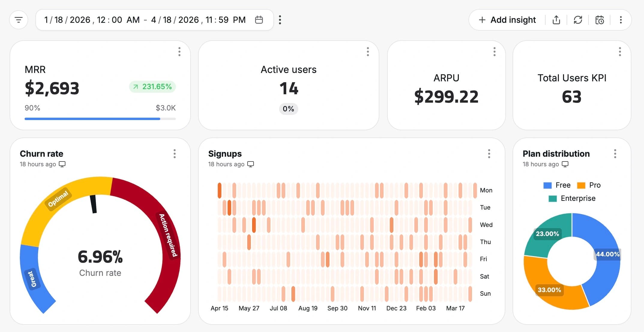Viewport: 644px width, 332px height.
Task: Open the filter panel via the filter icon
Action: point(19,20)
